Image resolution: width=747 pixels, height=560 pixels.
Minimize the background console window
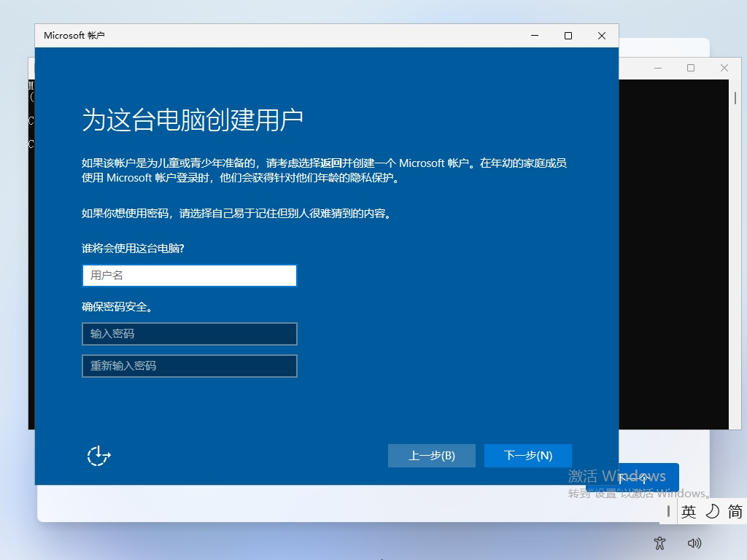[658, 68]
